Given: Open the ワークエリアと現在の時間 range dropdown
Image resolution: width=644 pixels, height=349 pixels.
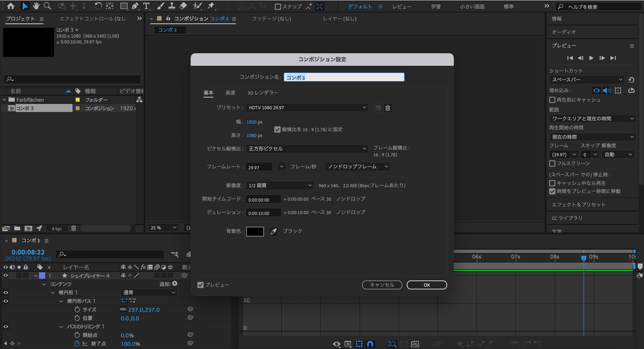Looking at the screenshot, I should click(x=593, y=118).
